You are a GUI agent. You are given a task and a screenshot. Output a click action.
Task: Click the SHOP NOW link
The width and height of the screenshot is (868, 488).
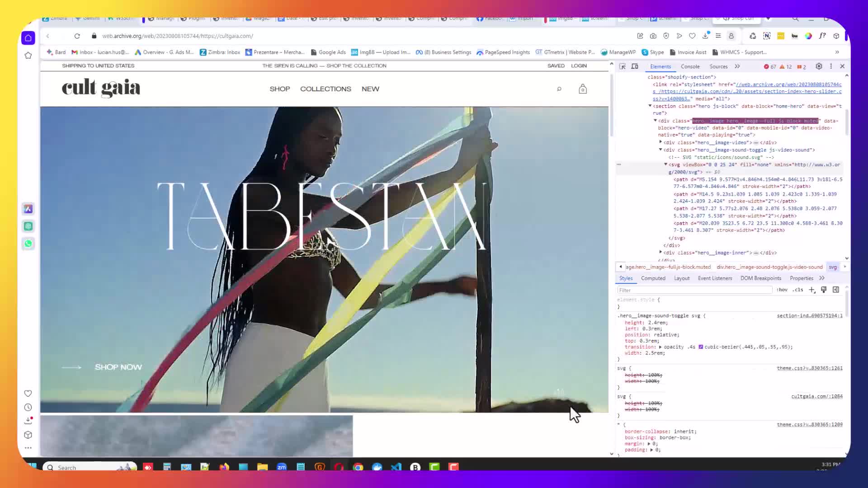118,367
